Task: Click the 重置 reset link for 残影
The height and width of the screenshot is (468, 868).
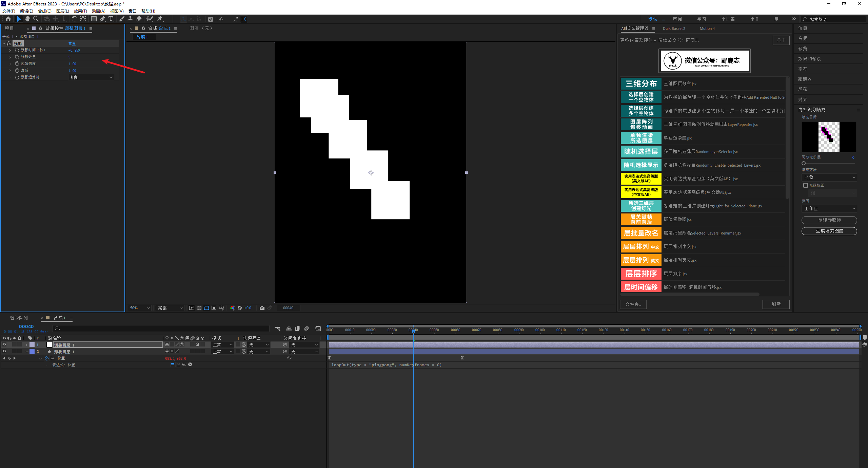Action: tap(72, 43)
